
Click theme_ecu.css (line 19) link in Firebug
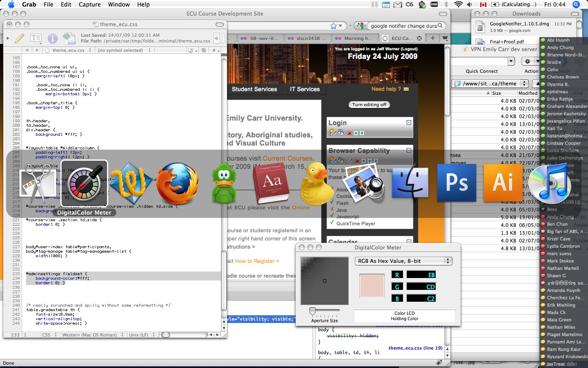tap(415, 348)
